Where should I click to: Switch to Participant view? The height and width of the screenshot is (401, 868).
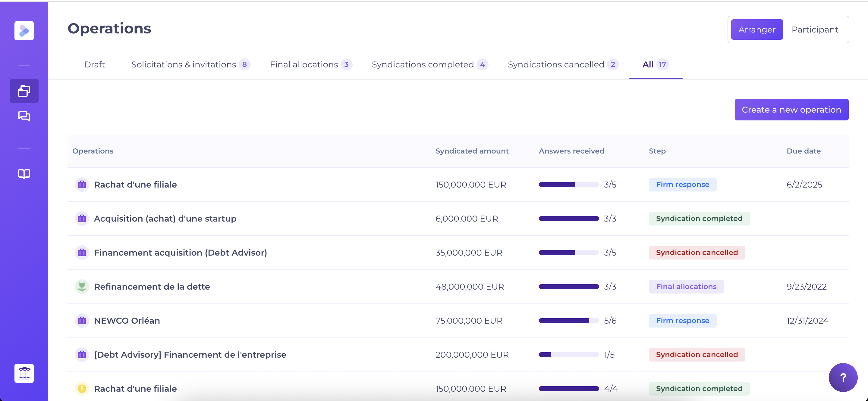pyautogui.click(x=814, y=30)
